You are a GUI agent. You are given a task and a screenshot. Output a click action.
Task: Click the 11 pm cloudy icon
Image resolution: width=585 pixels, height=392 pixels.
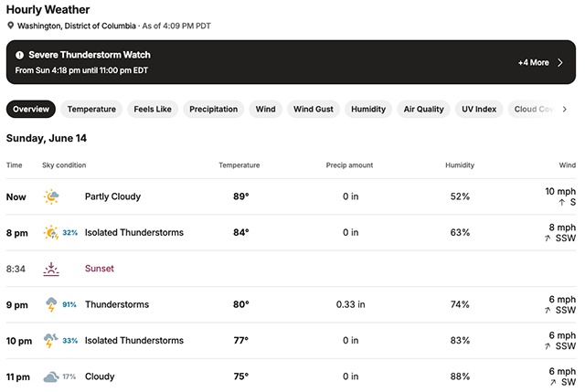click(x=51, y=376)
